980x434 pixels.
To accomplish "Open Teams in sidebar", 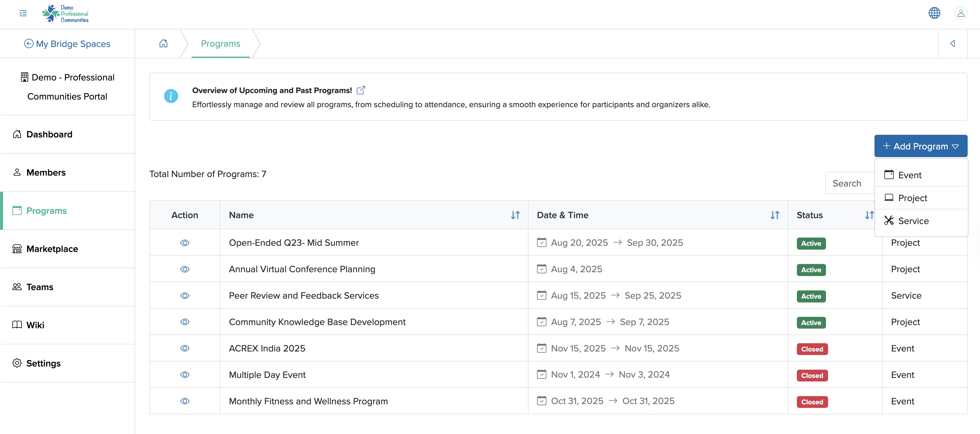I will (x=68, y=287).
